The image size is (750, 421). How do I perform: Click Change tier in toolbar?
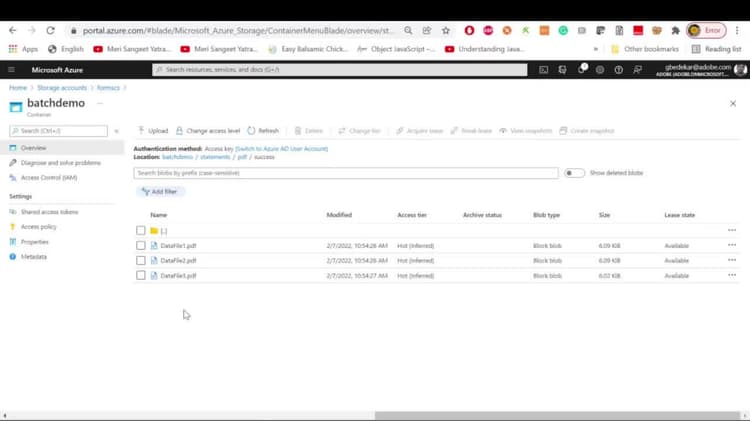click(359, 131)
